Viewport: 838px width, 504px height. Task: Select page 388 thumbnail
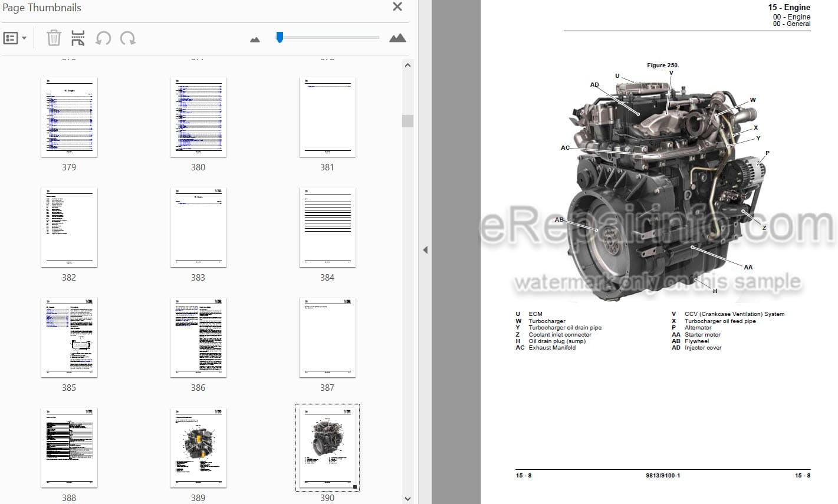[x=69, y=448]
